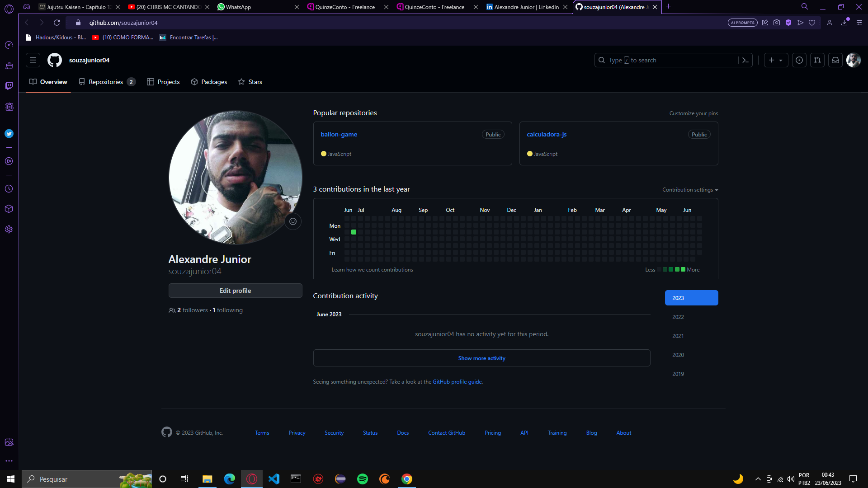Show hidden system tray icons chevron

coord(758,479)
